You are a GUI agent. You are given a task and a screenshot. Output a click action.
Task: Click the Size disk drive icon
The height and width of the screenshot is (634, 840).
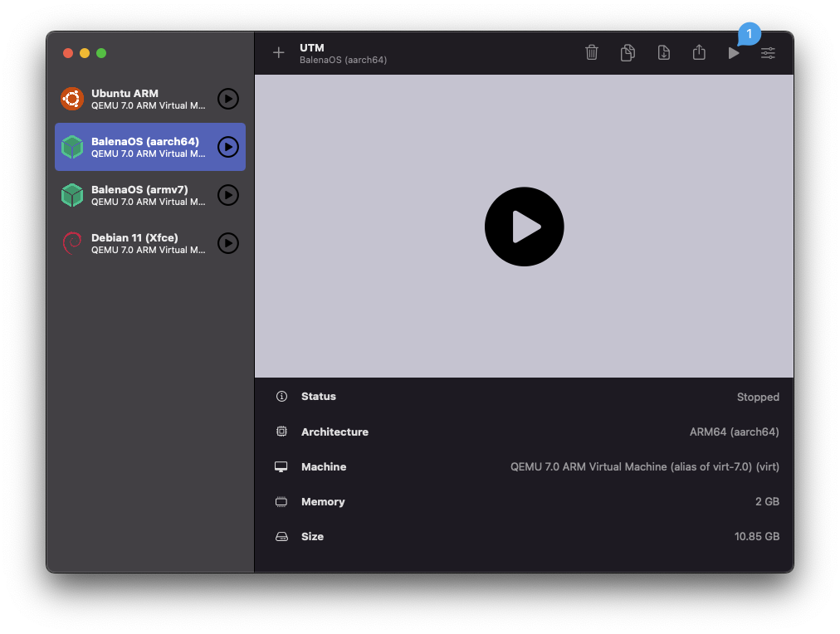pos(281,537)
